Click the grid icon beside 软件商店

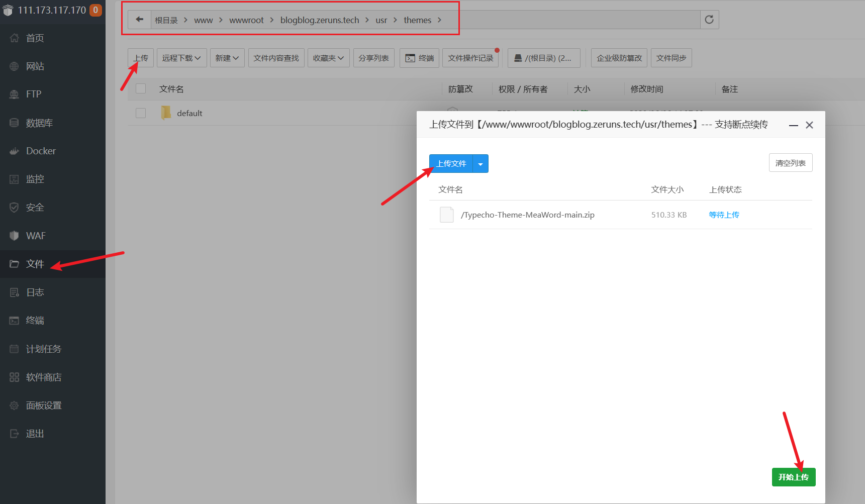click(14, 377)
